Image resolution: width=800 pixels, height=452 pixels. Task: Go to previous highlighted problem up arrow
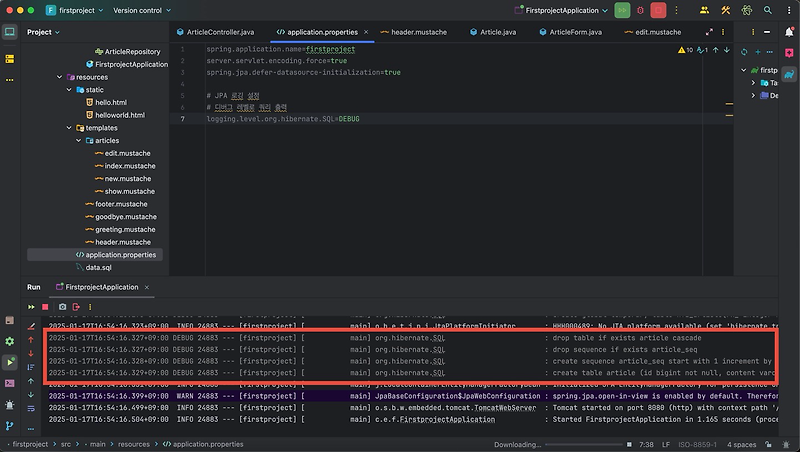point(715,50)
